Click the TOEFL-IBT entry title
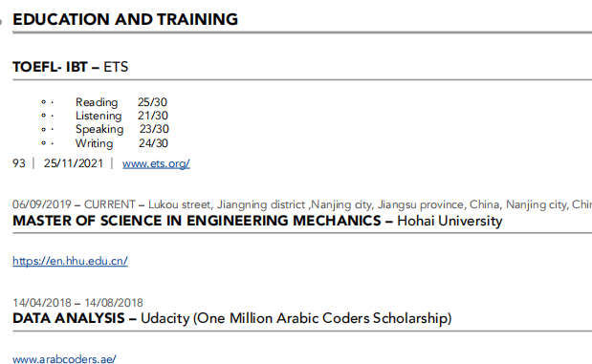The width and height of the screenshot is (592, 364). 70,67
